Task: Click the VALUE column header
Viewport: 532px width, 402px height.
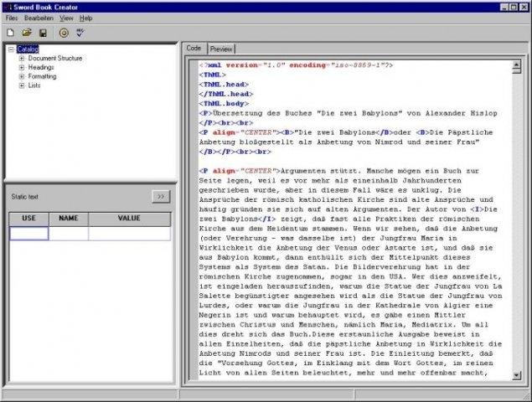Action: 129,219
